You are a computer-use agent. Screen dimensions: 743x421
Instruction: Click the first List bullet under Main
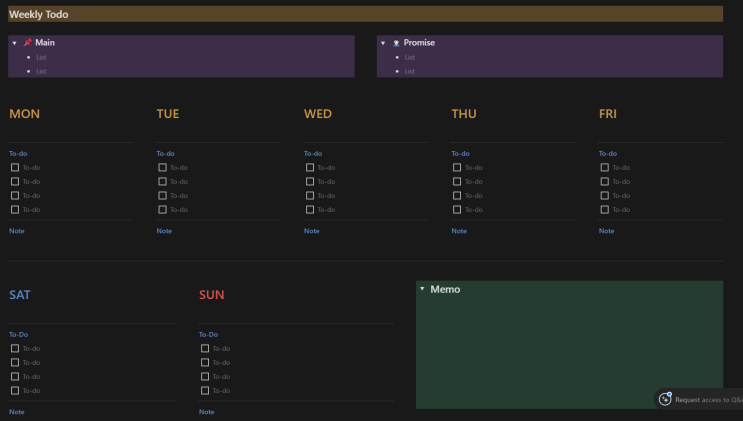click(41, 57)
